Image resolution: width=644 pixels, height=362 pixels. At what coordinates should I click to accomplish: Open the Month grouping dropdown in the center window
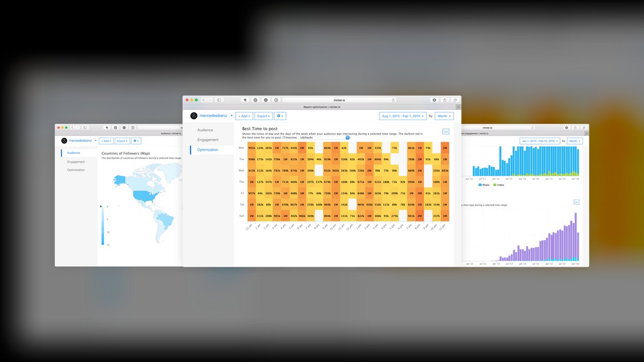pos(444,116)
